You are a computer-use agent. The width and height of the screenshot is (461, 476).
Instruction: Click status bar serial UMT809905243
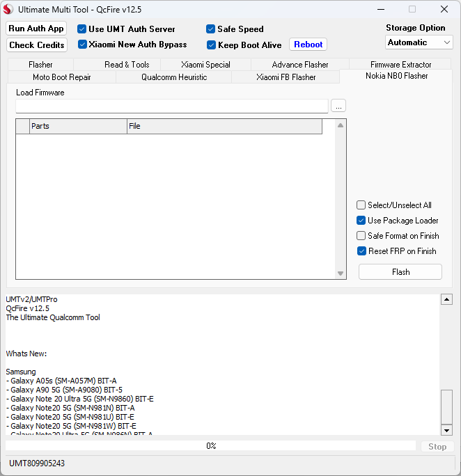(x=37, y=463)
